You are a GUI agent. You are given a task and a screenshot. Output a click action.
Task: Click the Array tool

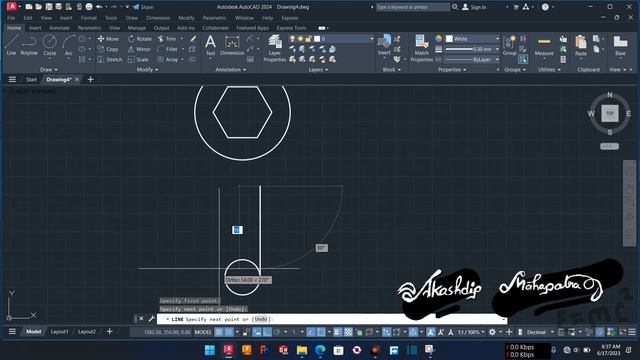click(x=168, y=59)
